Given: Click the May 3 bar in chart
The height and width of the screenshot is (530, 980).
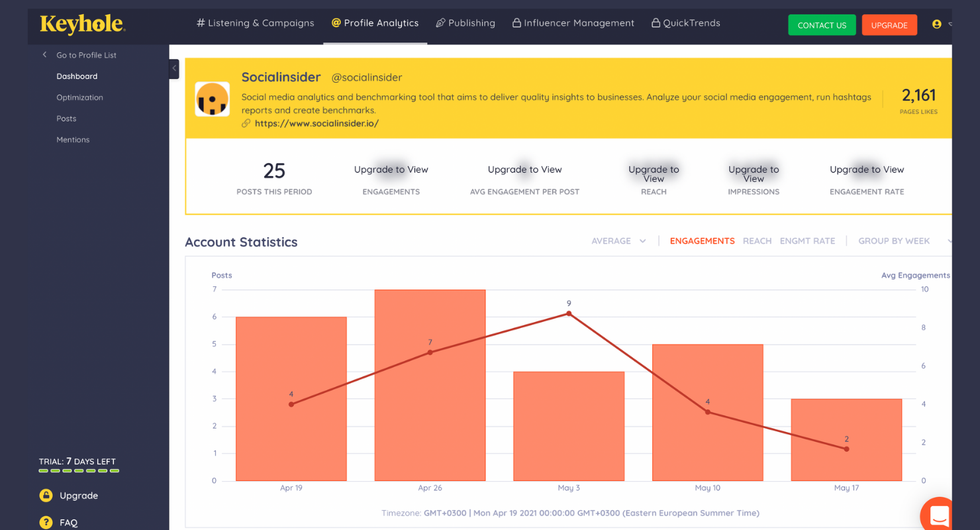Looking at the screenshot, I should point(569,426).
